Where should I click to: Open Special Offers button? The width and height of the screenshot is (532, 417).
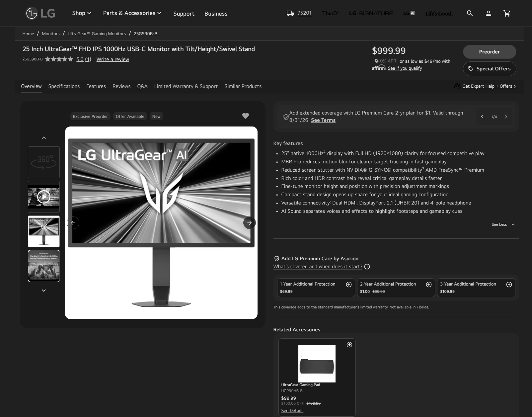[x=490, y=69]
